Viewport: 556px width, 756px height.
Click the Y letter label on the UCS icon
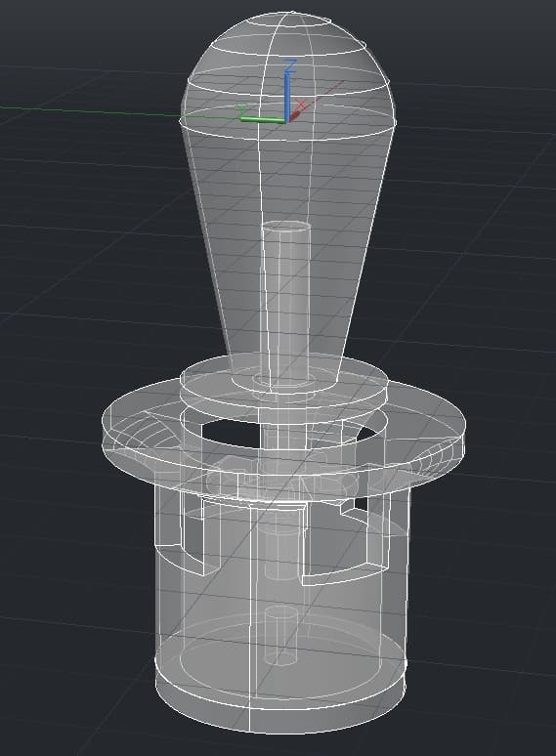243,109
